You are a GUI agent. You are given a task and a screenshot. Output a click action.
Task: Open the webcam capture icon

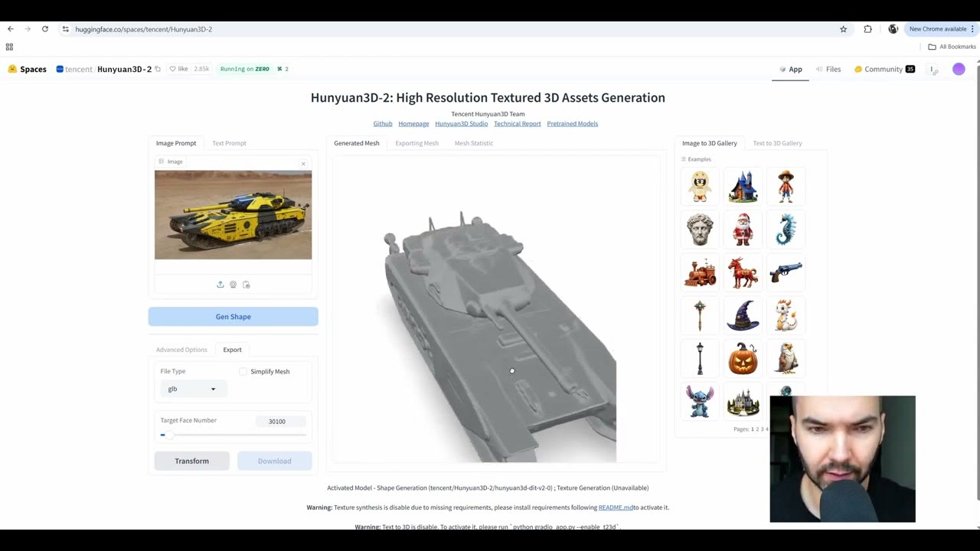234,285
